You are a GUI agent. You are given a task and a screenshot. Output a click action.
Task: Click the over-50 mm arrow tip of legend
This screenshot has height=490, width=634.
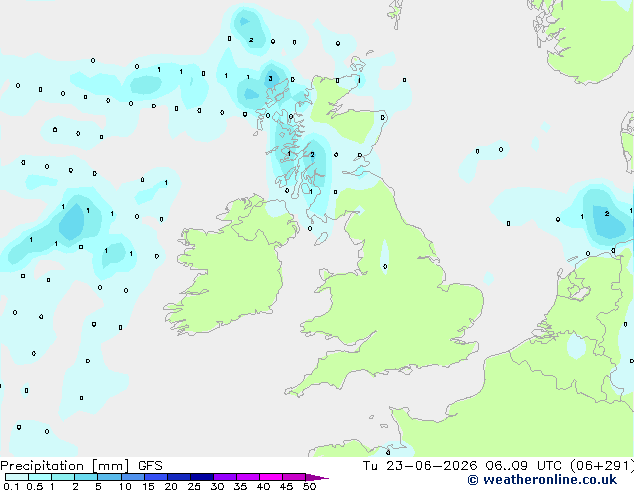coord(317,477)
